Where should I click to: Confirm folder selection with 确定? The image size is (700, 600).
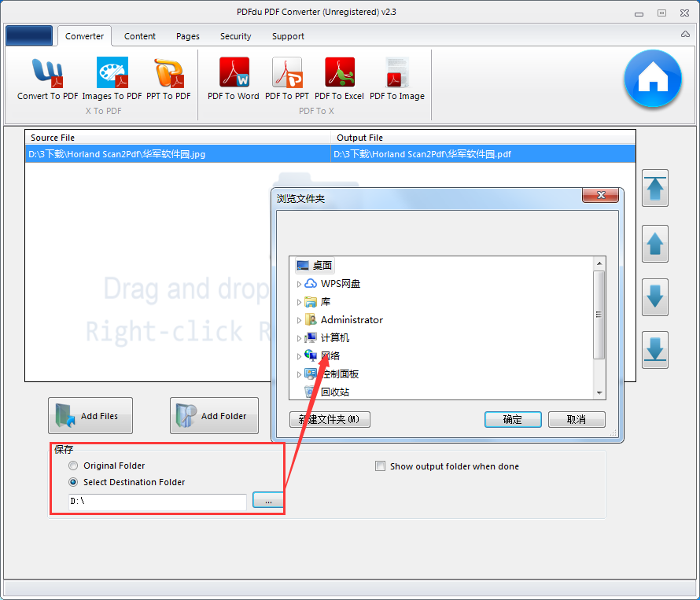coord(513,419)
